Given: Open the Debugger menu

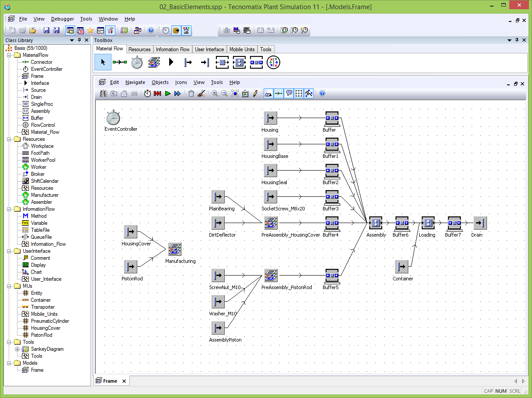Looking at the screenshot, I should (63, 19).
